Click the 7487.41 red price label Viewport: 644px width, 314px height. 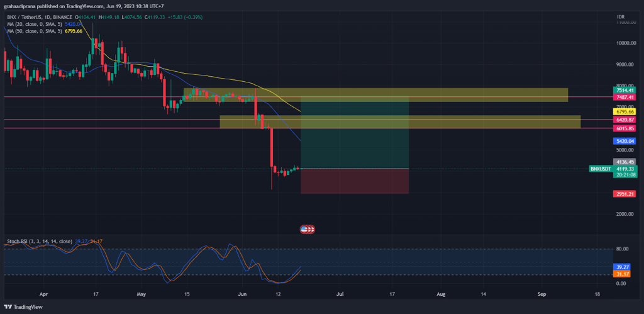pyautogui.click(x=625, y=98)
